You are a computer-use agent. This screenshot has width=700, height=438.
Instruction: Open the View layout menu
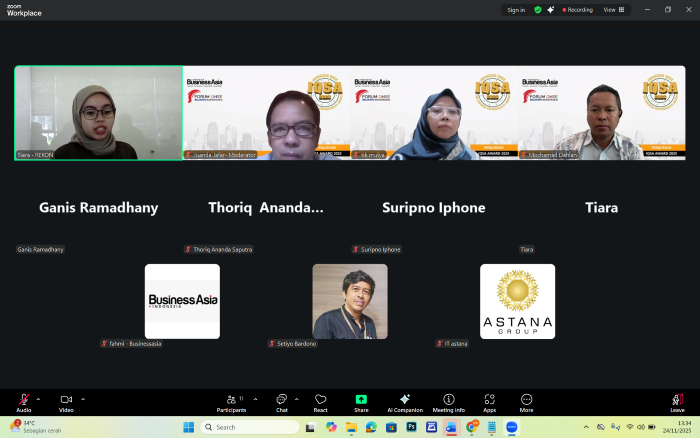[x=613, y=10]
